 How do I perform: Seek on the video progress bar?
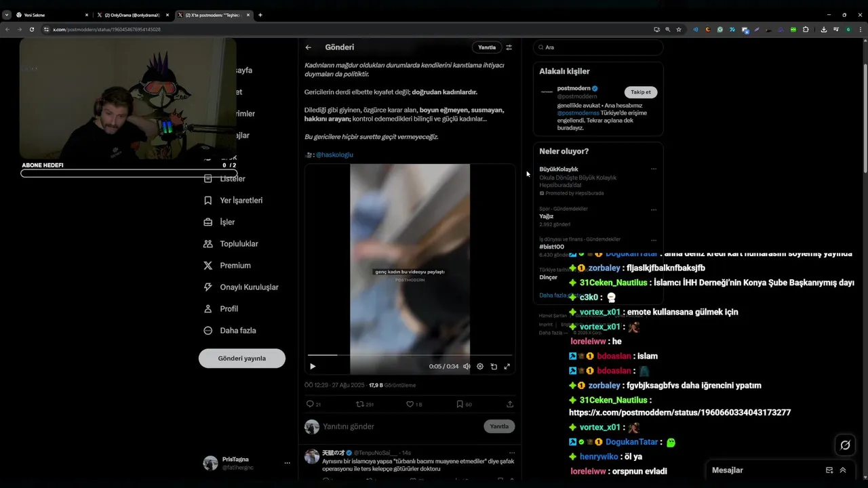tap(410, 354)
